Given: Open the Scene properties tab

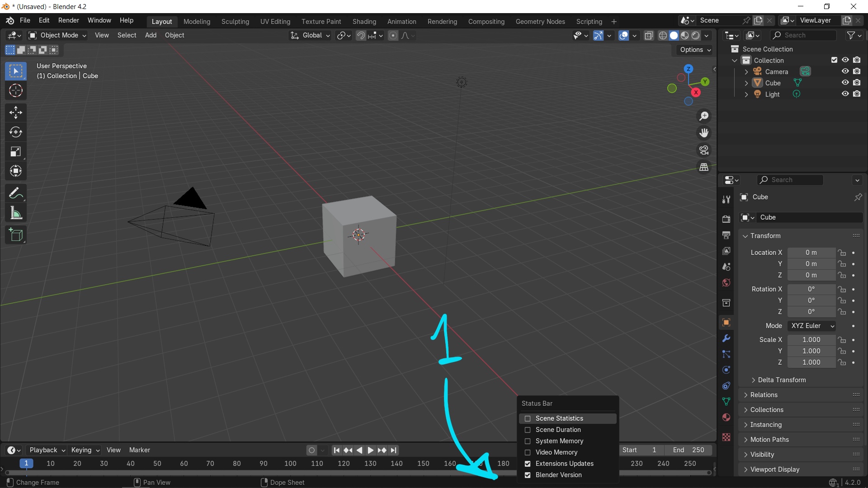Looking at the screenshot, I should tap(726, 267).
